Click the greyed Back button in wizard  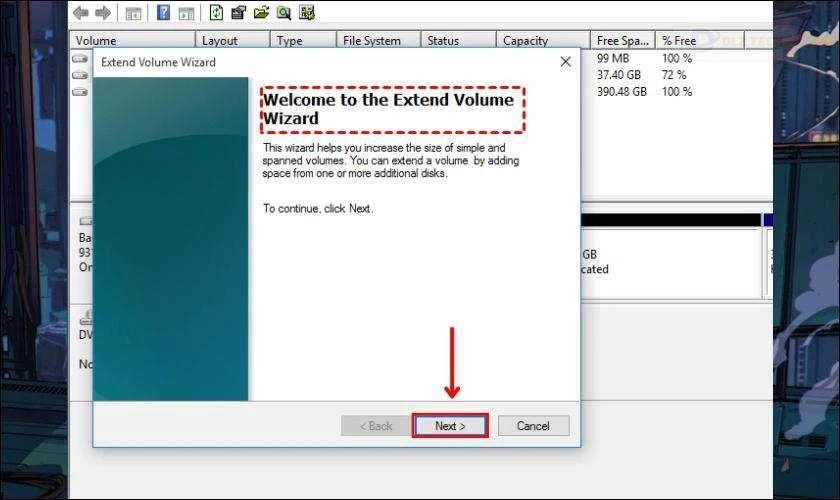pos(376,426)
